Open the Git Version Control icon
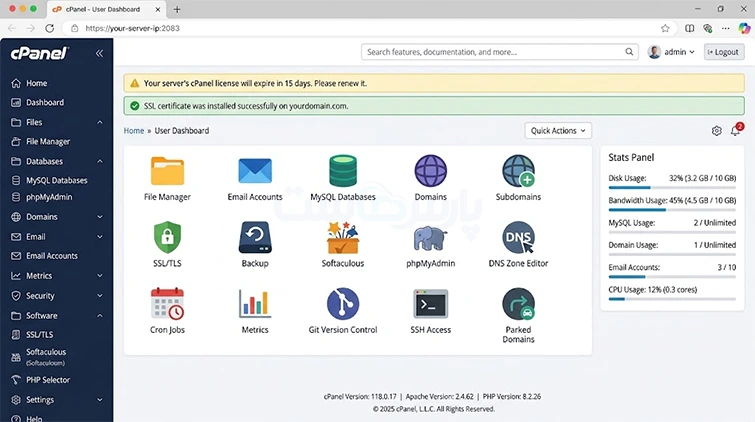Viewport: 755px width, 422px height. pos(343,303)
